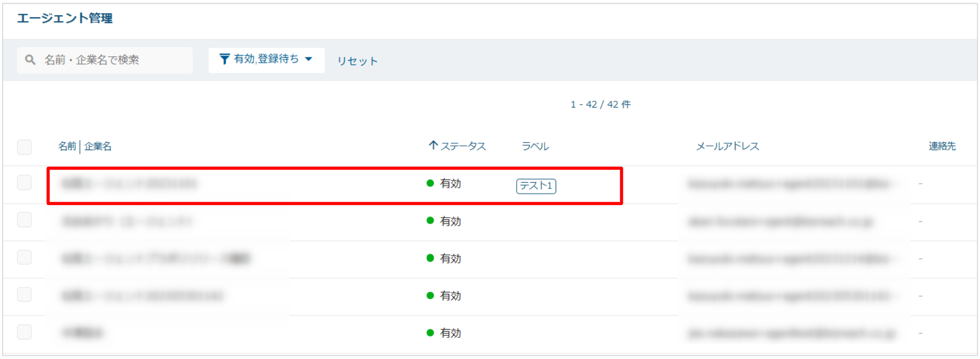
Task: Expand the filter using the caret arrow
Action: (308, 59)
